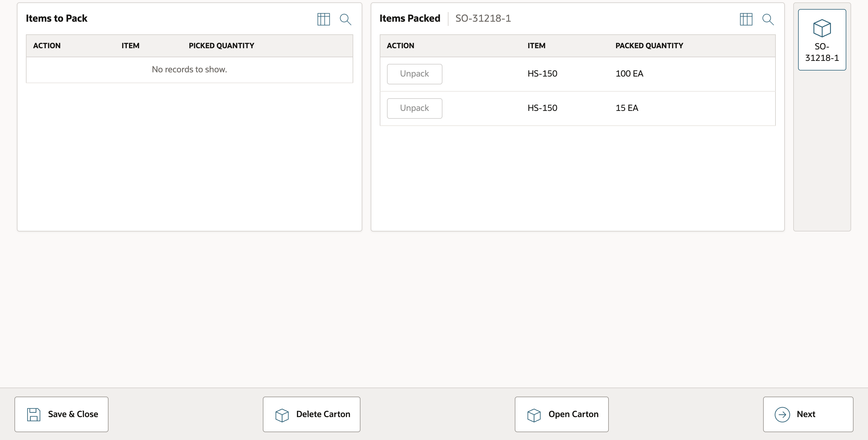Screen dimensions: 868x440
Task: Select 100 EA quantity cell
Action: 629,74
